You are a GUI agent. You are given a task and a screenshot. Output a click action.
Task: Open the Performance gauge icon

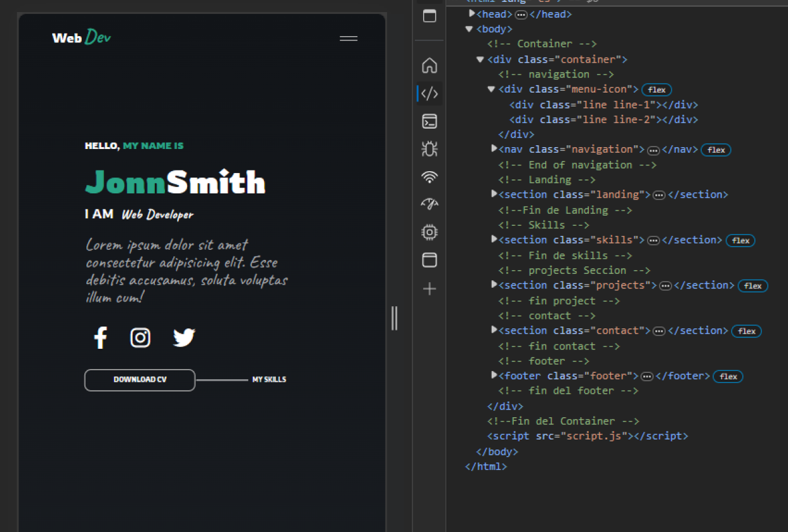pyautogui.click(x=430, y=204)
